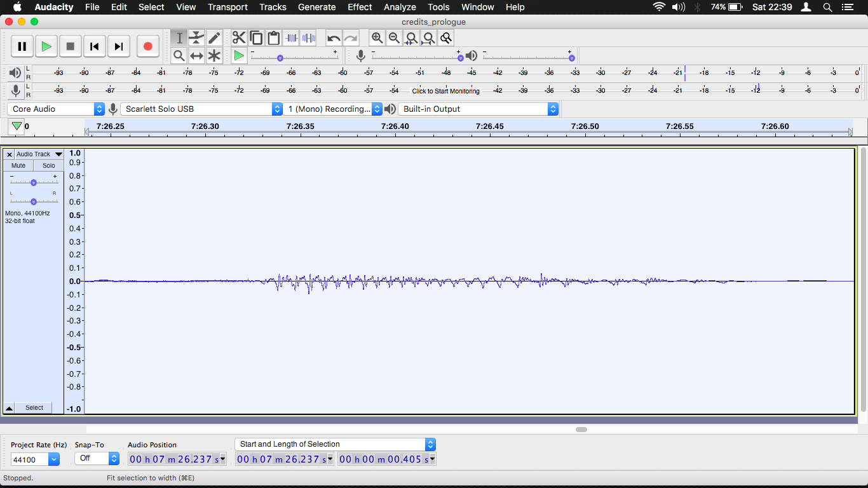Zoom out of the waveform
The width and height of the screenshot is (868, 488).
[395, 38]
